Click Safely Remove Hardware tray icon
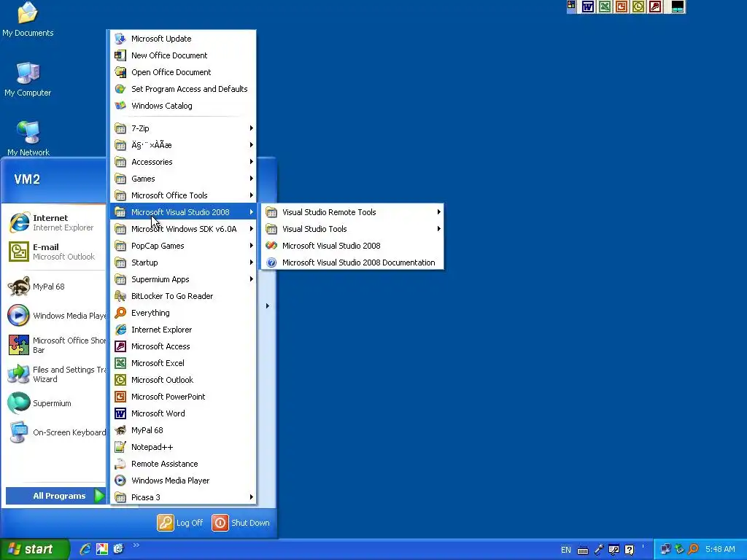Screen dimensions: 747x560 tap(679, 549)
